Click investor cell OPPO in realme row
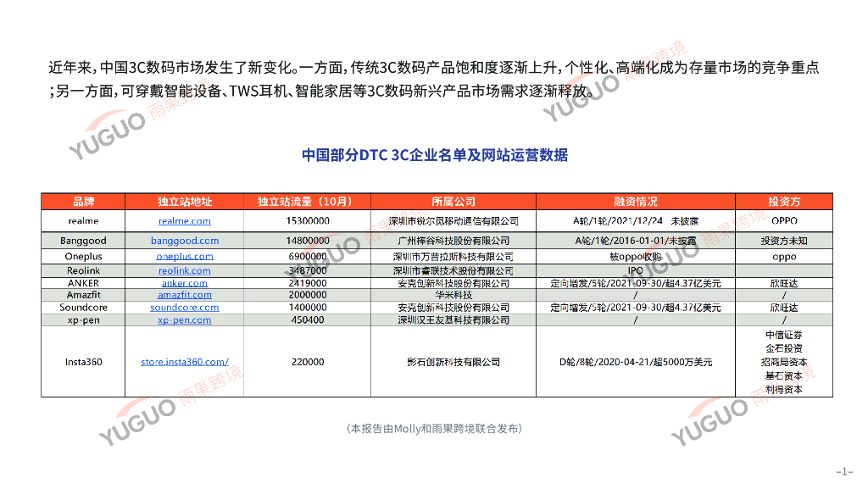 [x=784, y=220]
